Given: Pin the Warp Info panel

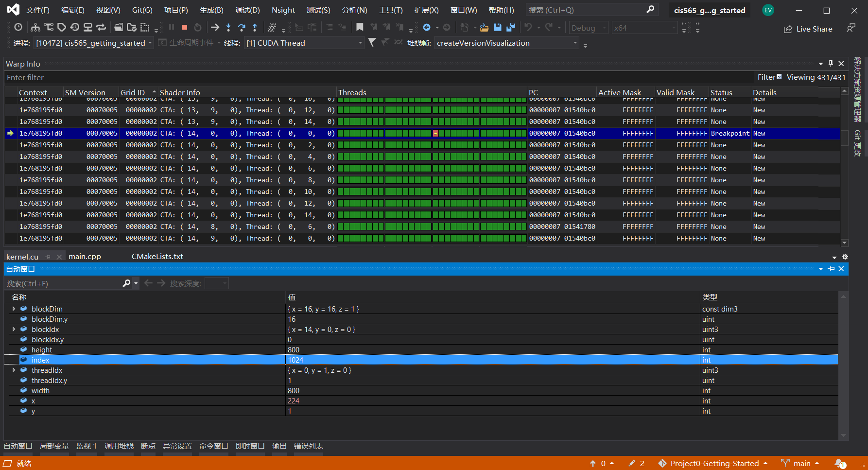Looking at the screenshot, I should pyautogui.click(x=831, y=64).
